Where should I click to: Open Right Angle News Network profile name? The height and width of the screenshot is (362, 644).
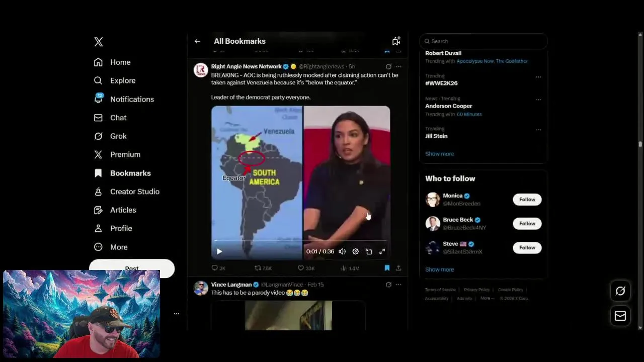click(x=246, y=66)
